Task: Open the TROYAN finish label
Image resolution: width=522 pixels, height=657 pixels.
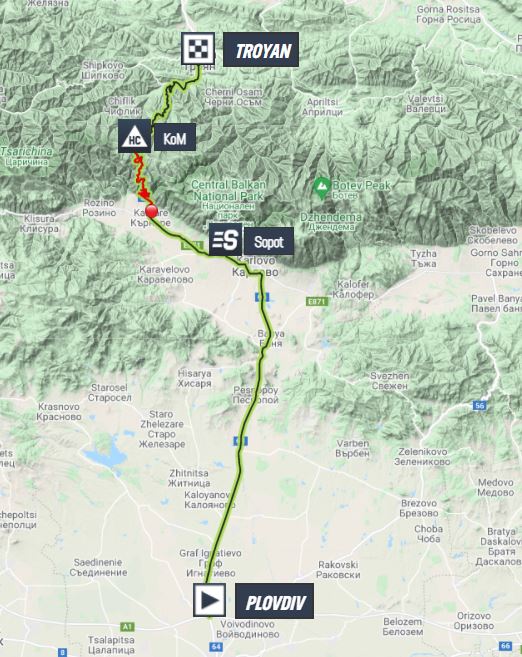Action: (261, 49)
